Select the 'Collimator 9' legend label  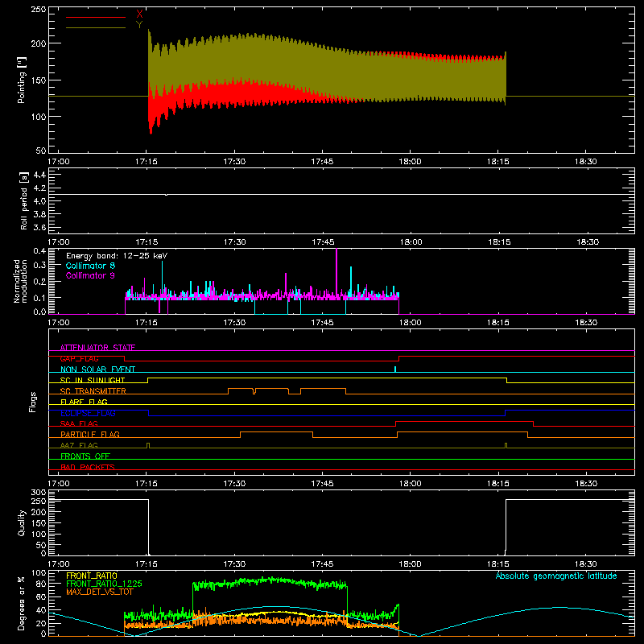pos(90,275)
